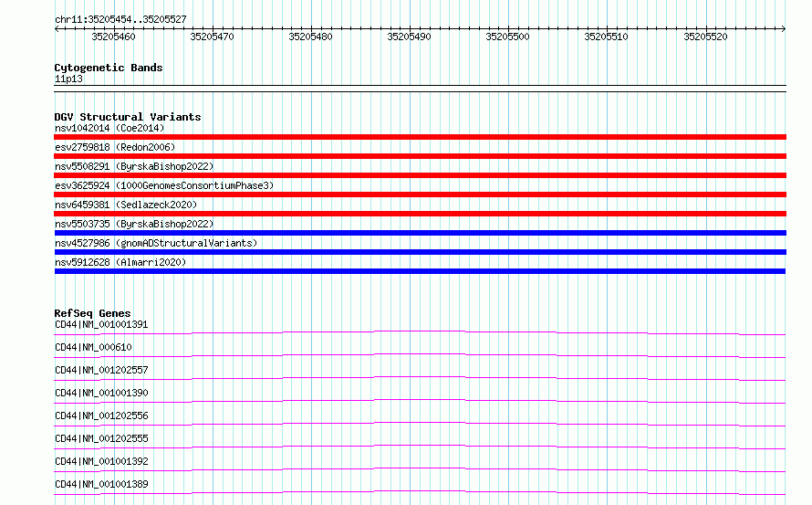Open variant label nsv5508291 (ByrskaBishop2022)
Viewport: 812px width, 505px height.
point(134,166)
